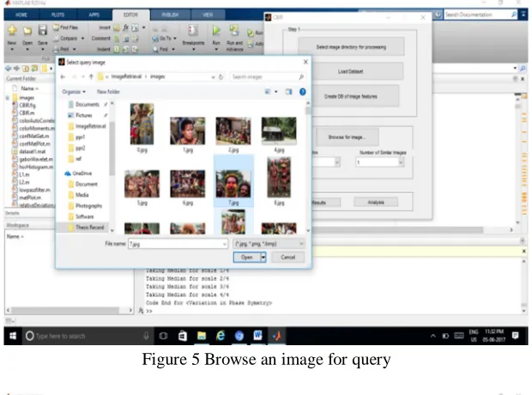The height and width of the screenshot is (395, 532).
Task: Click the Open button in file dialog
Action: pos(246,257)
